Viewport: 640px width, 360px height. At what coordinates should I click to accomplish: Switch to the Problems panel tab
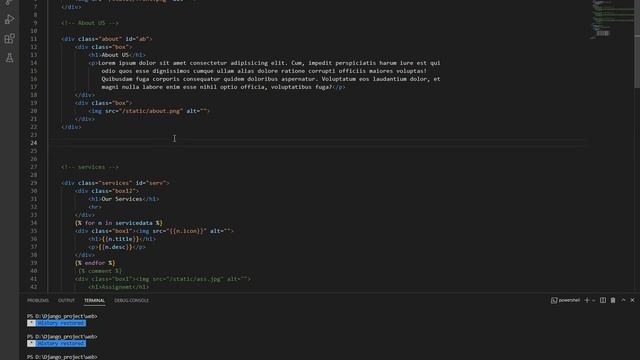(38, 300)
